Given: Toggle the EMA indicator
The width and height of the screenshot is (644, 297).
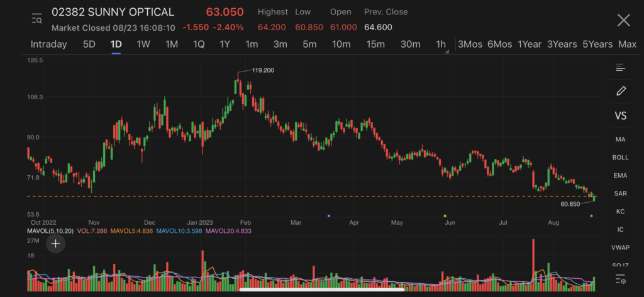Looking at the screenshot, I should pyautogui.click(x=620, y=176).
